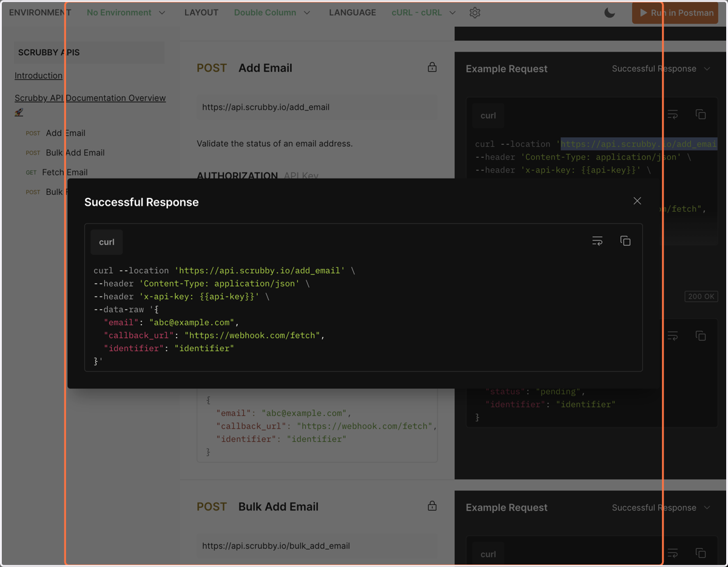This screenshot has width=728, height=567.
Task: Copy the Bulk Add Email example request code
Action: pos(701,553)
